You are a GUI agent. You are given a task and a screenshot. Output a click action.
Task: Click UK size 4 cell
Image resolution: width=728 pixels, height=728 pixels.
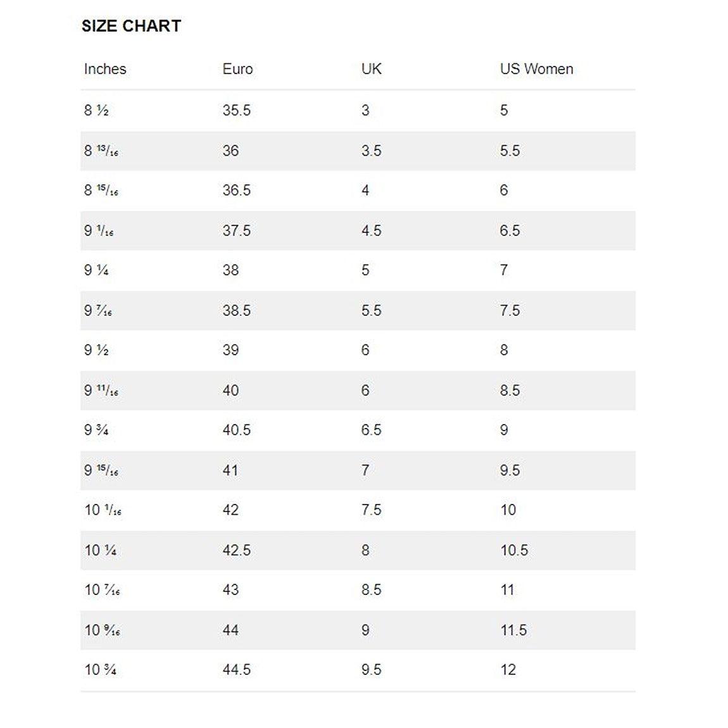(x=365, y=190)
